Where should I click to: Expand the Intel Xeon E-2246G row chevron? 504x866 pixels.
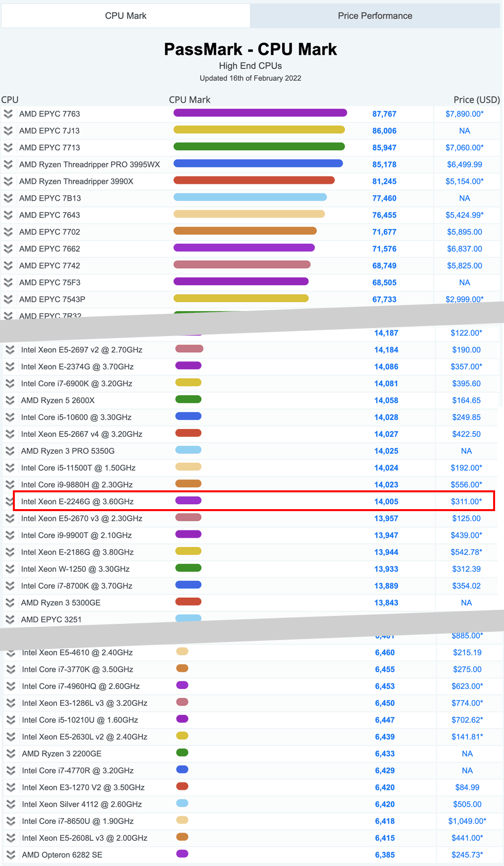tap(9, 502)
